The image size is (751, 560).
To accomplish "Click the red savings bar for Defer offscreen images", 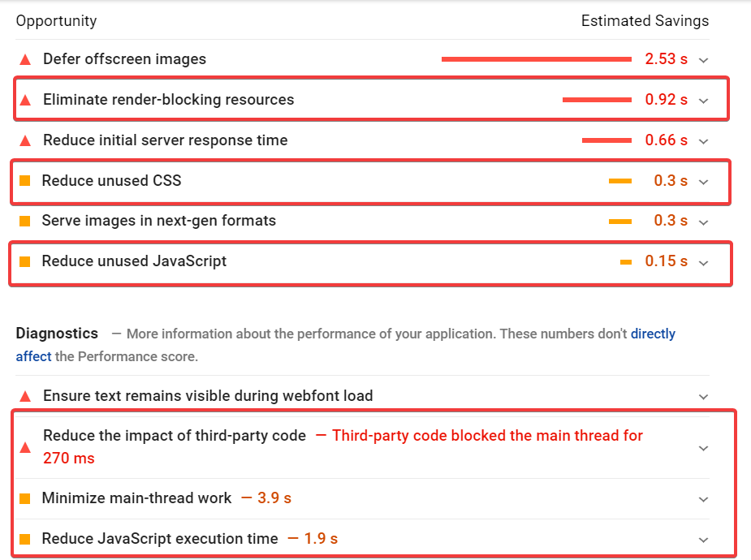I will pyautogui.click(x=536, y=58).
